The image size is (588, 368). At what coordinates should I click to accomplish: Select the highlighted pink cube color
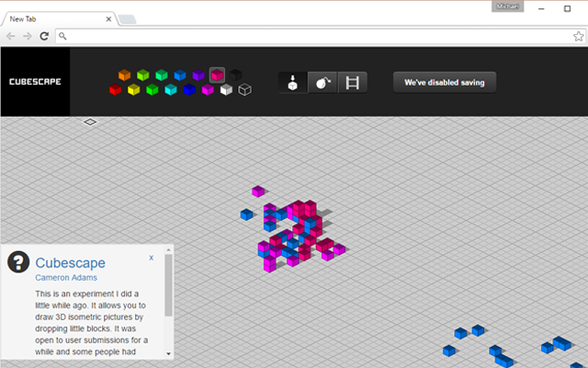[x=217, y=75]
